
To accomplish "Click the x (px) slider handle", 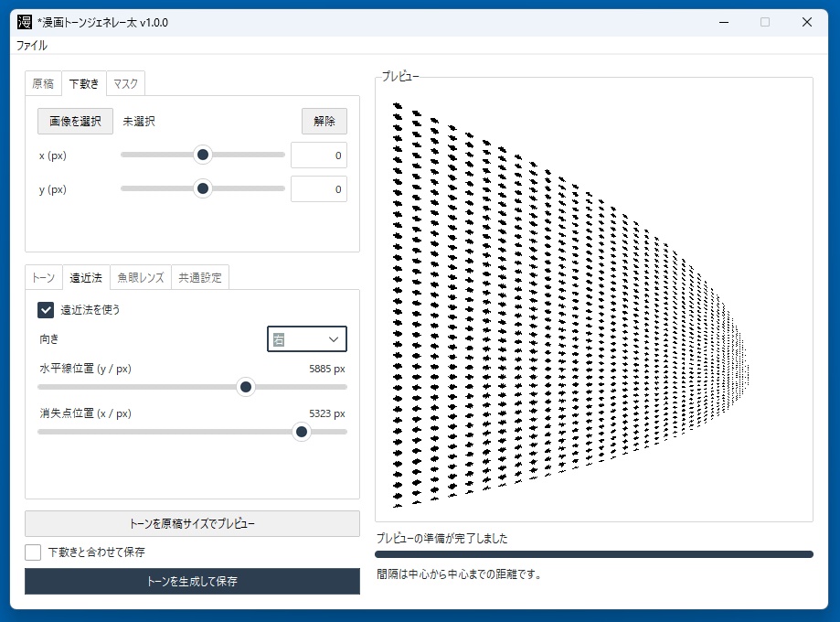I will tap(203, 155).
